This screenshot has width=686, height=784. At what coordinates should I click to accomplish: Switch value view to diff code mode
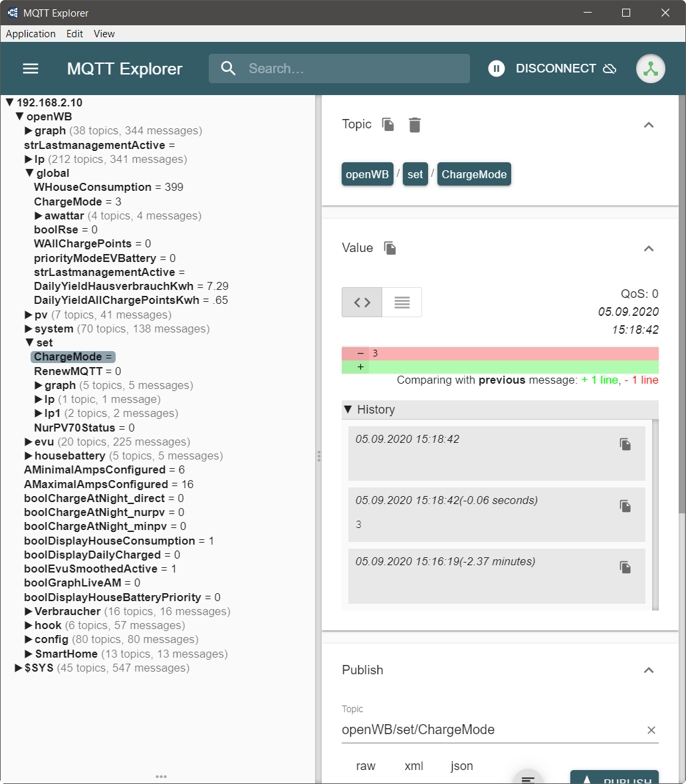pos(362,302)
